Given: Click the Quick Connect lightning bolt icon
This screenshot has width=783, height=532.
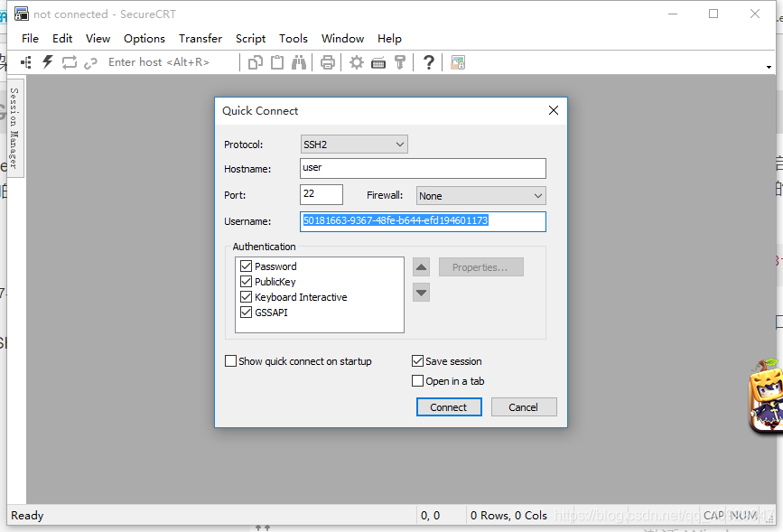Looking at the screenshot, I should (x=48, y=62).
